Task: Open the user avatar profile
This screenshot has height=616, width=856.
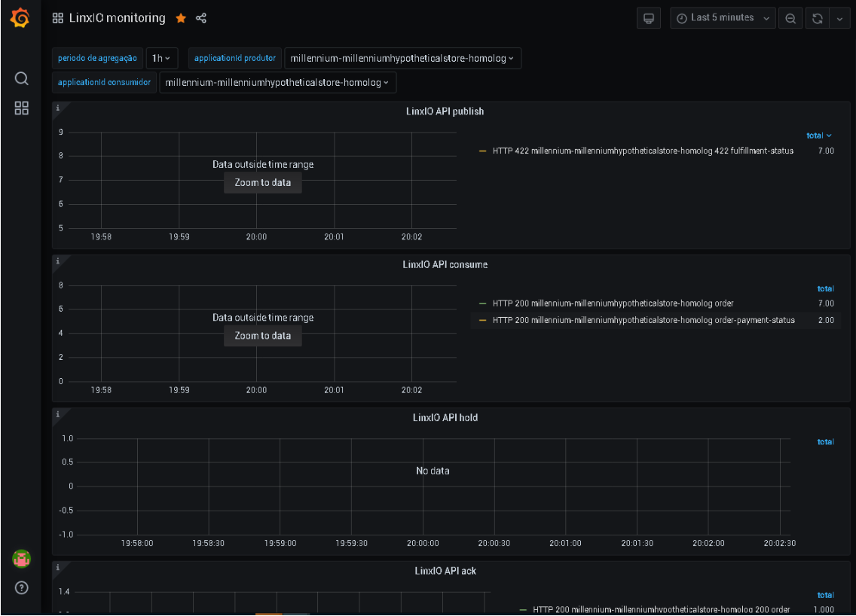Action: pos(21,559)
